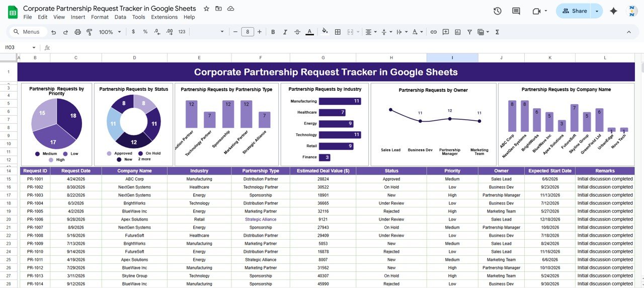
Task: Open version history clock icon
Action: (497, 11)
